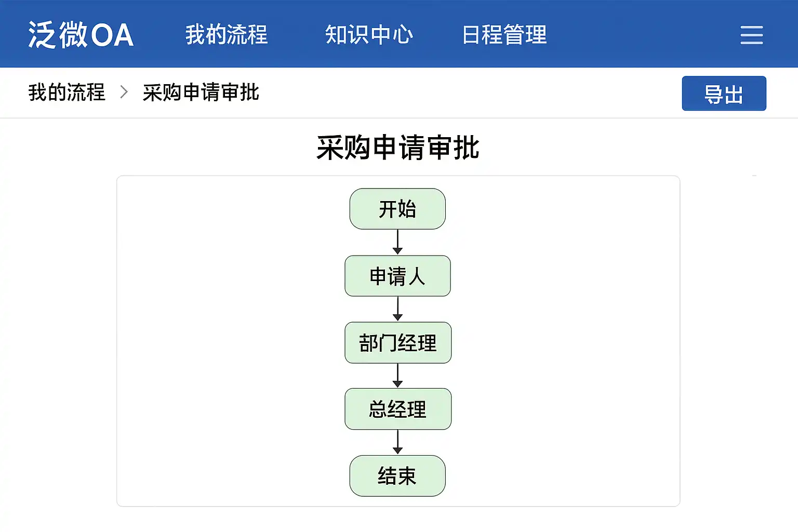Select the connector from 总经理 to 结束
The height and width of the screenshot is (532, 798).
coord(397,443)
